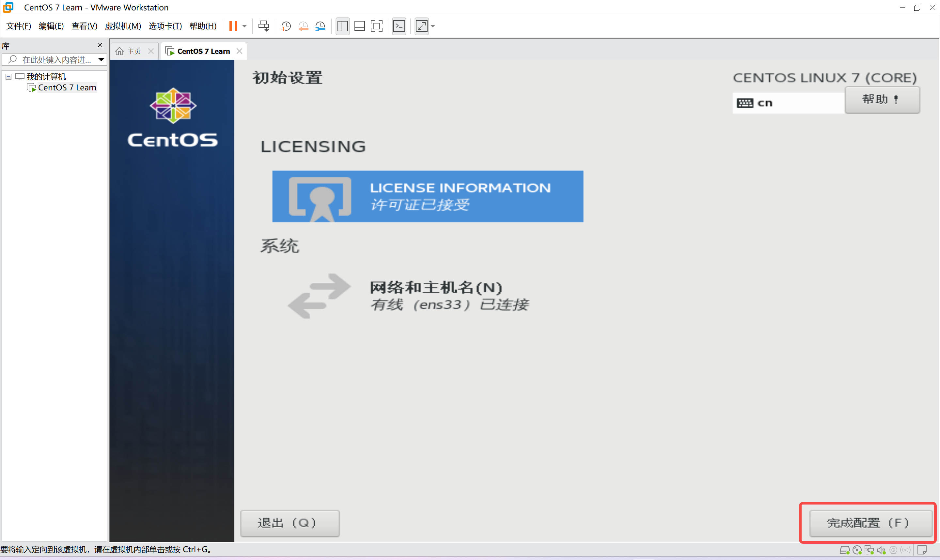This screenshot has width=940, height=560.
Task: Pause the virtual machine with the orange button
Action: point(233,26)
